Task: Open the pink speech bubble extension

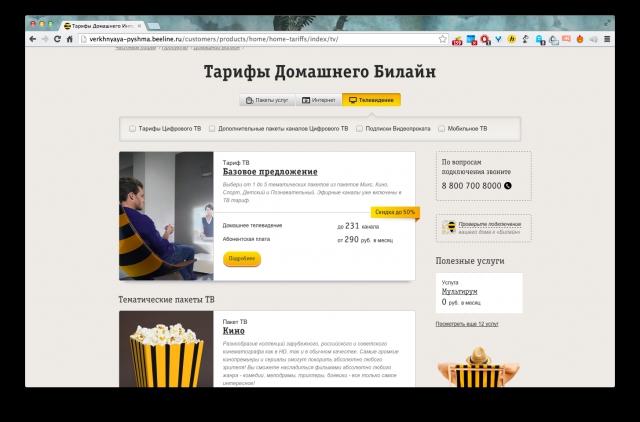Action: click(566, 39)
